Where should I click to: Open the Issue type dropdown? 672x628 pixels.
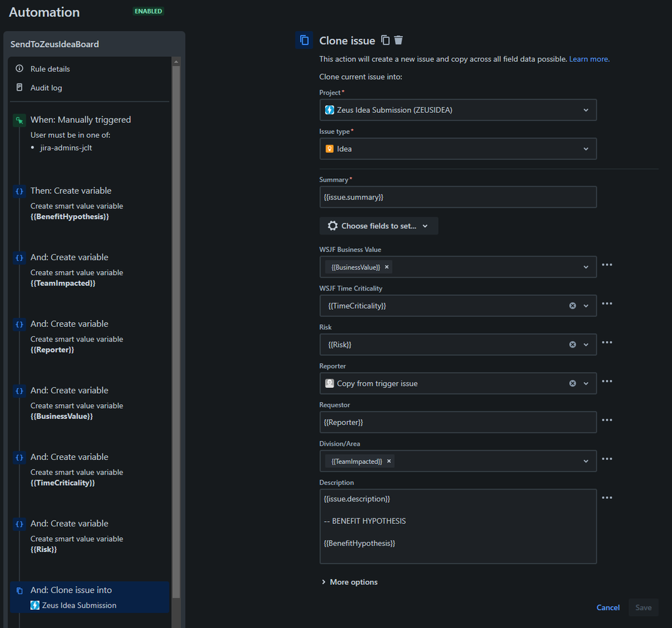click(457, 149)
